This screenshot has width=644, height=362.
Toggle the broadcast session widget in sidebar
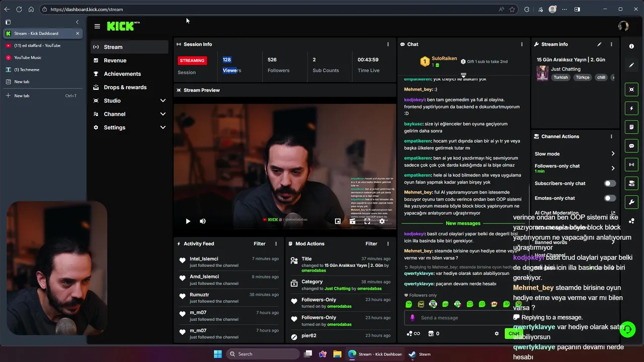(x=631, y=164)
